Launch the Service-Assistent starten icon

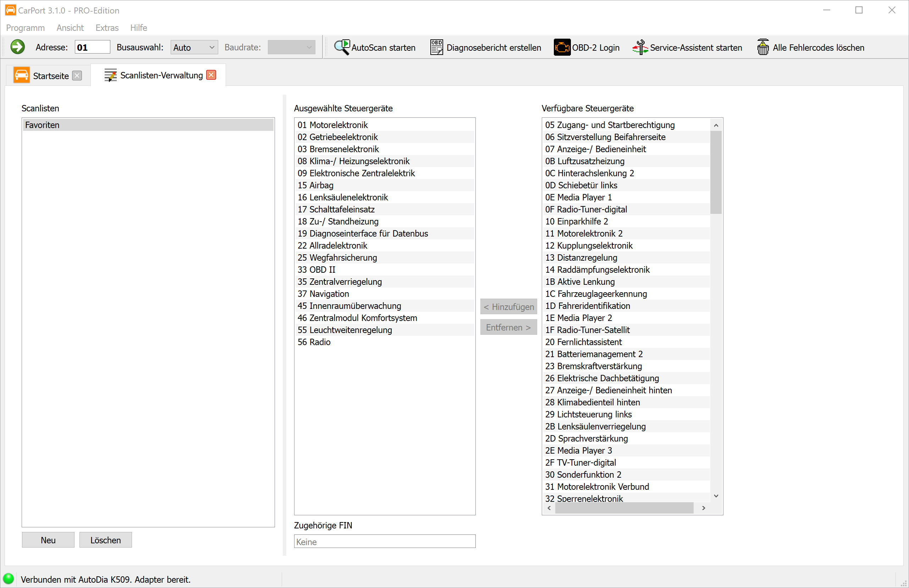click(640, 48)
